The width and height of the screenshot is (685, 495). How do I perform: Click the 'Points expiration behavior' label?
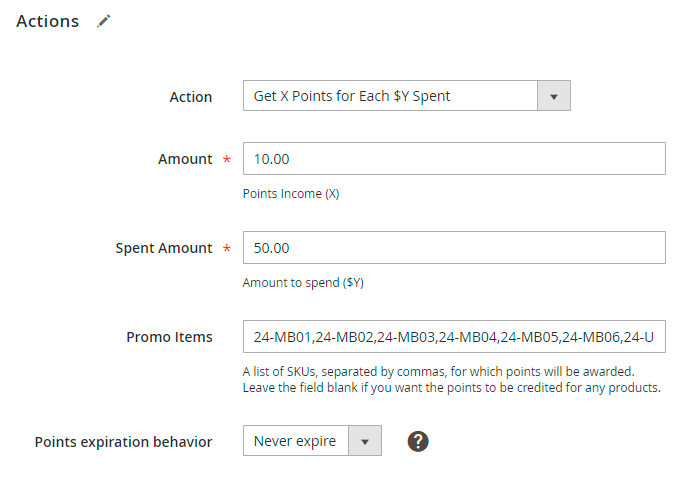click(123, 441)
